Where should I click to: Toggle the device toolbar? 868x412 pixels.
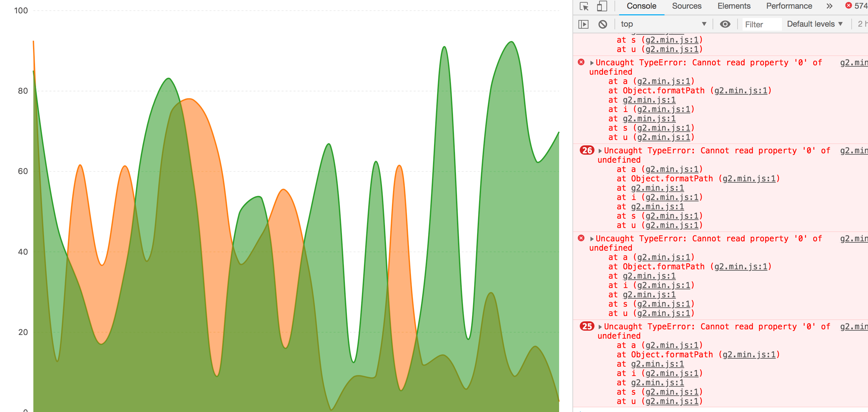click(602, 6)
